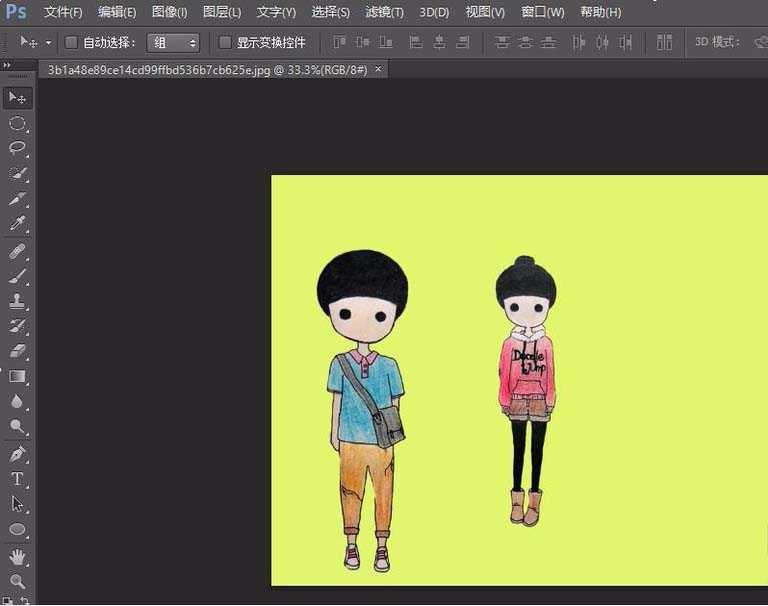Choose the Lasso tool

tap(18, 148)
